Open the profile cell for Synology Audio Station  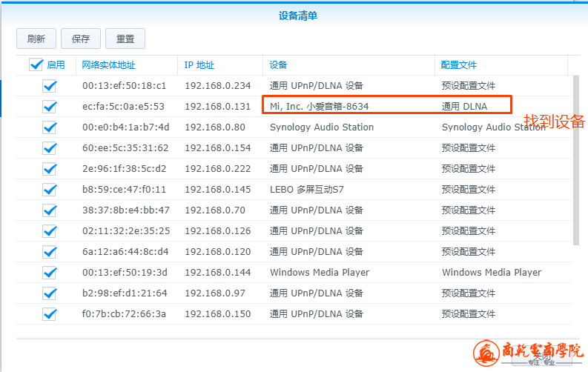(493, 127)
